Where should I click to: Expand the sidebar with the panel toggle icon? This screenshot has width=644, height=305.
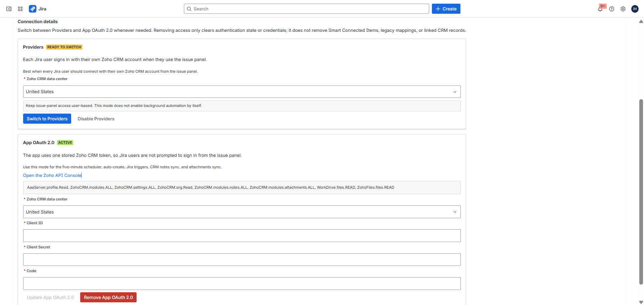tap(9, 9)
